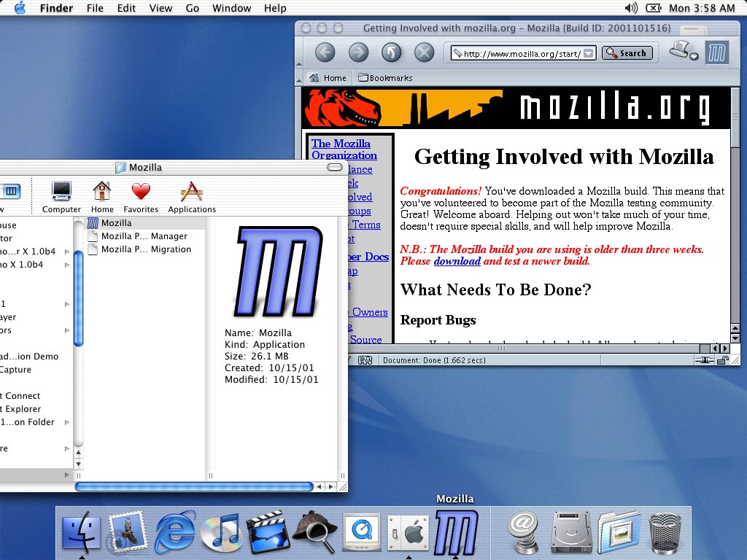This screenshot has height=560, width=747.
Task: Click the down scroll arrow of Mozilla's page
Action: 735,338
